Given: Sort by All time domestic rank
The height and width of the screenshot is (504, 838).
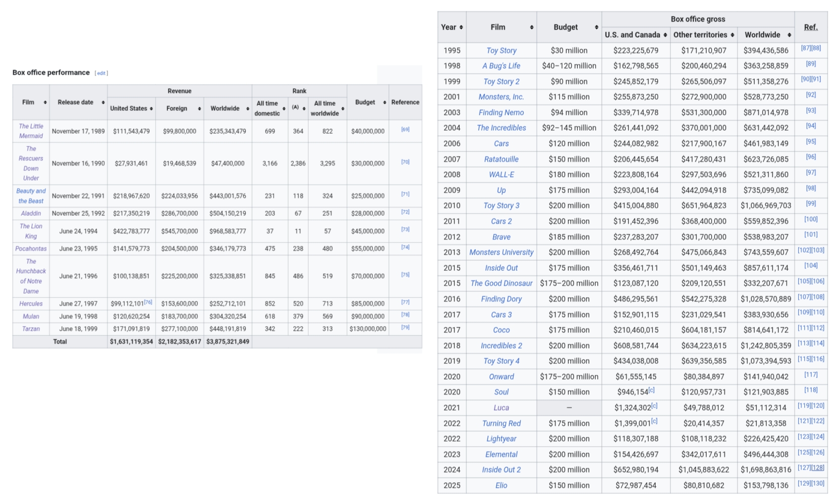Looking at the screenshot, I should point(284,108).
